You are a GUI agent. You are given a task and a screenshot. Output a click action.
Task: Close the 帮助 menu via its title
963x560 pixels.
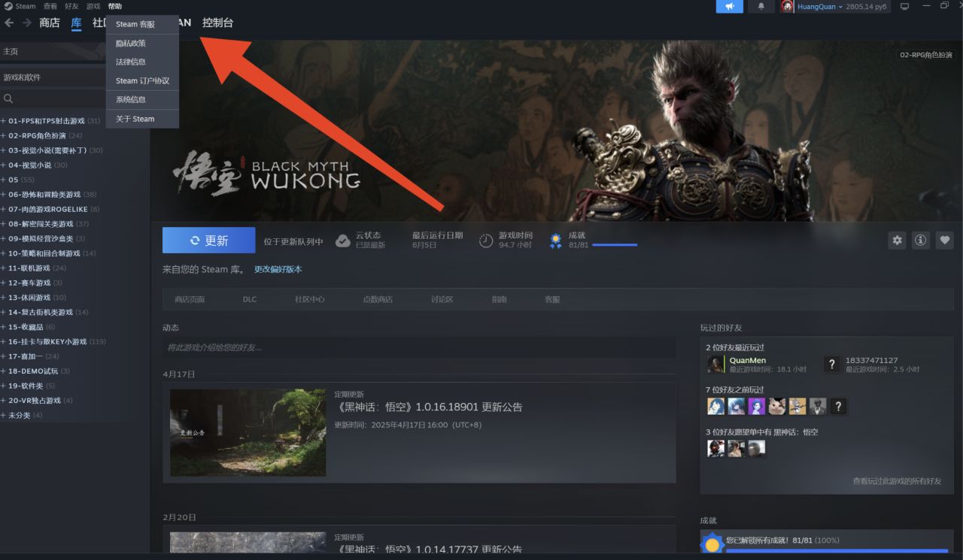point(115,6)
